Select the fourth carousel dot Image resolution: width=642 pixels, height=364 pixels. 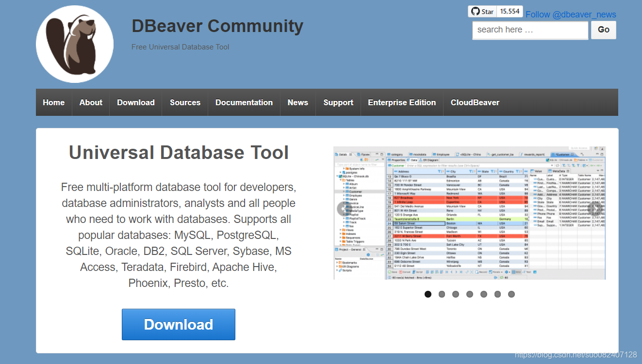(x=470, y=294)
